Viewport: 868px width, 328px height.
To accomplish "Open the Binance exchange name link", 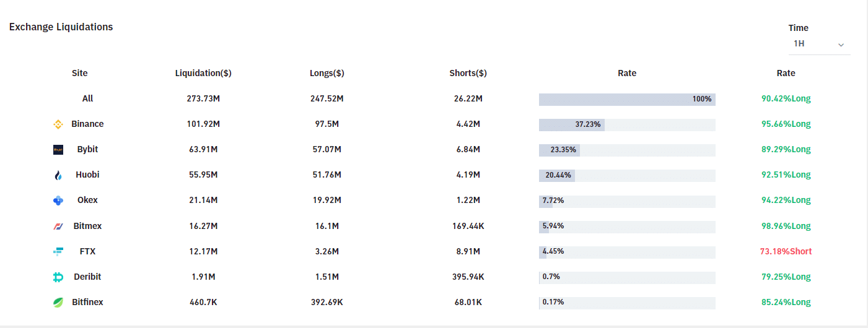I will pos(87,124).
